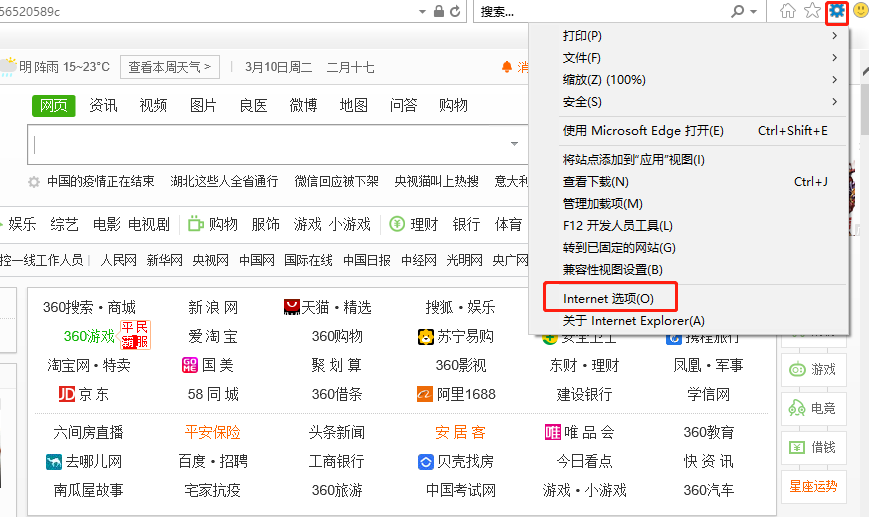Screen dimensions: 870x529
Task: Click the gear Tools icon in the toolbar
Action: pyautogui.click(x=837, y=11)
